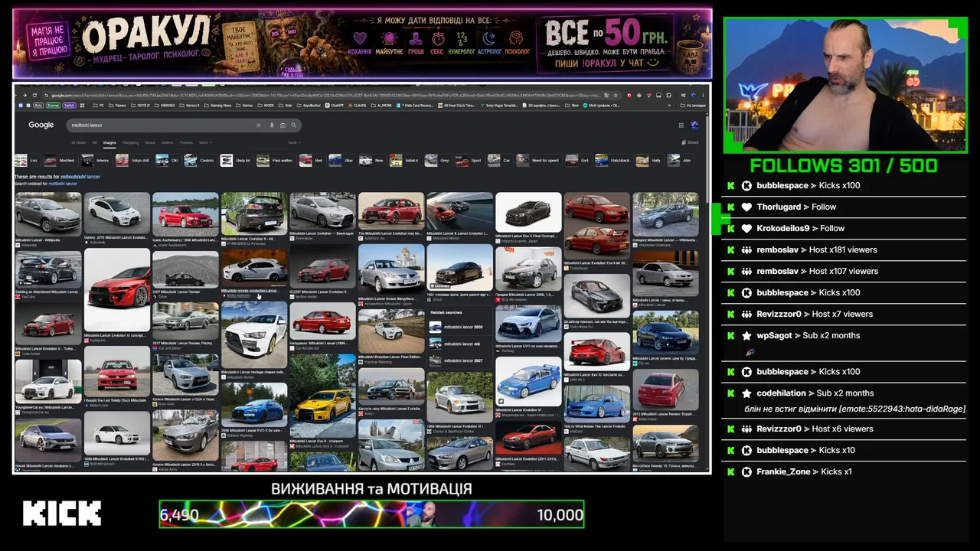This screenshot has height=551, width=980.
Task: Clear the search box with the X icon
Action: [x=258, y=126]
